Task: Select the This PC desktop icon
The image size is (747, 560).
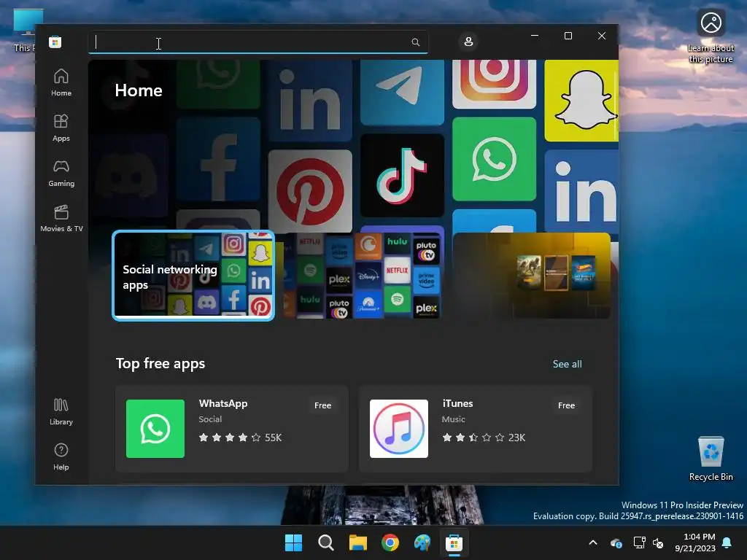Action: [24, 31]
